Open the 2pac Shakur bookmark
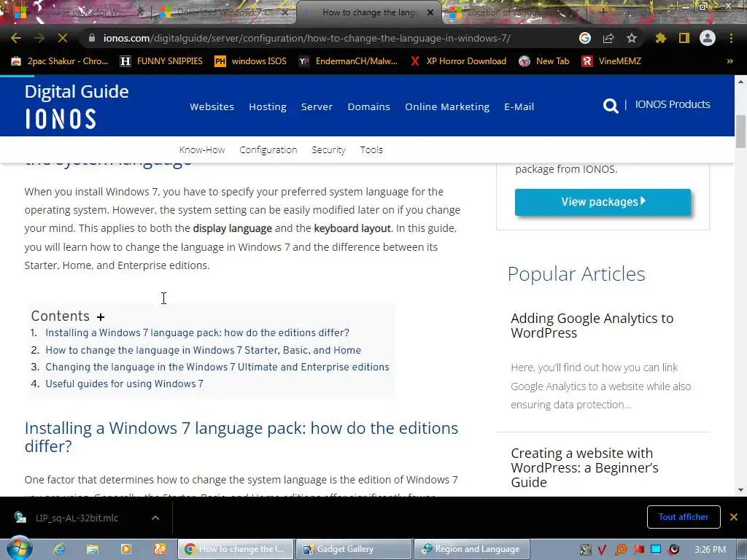This screenshot has width=747, height=560. pyautogui.click(x=60, y=61)
